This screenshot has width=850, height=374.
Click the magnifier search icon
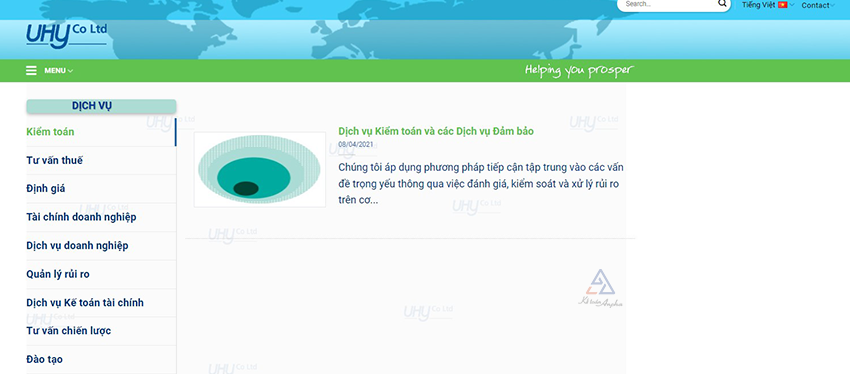click(722, 4)
